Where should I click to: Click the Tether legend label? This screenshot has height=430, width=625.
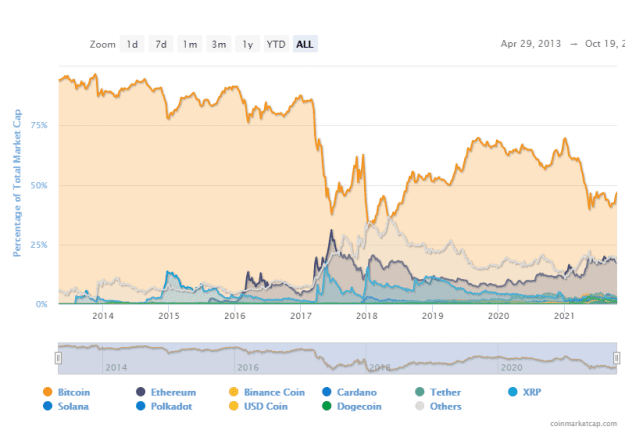(445, 393)
